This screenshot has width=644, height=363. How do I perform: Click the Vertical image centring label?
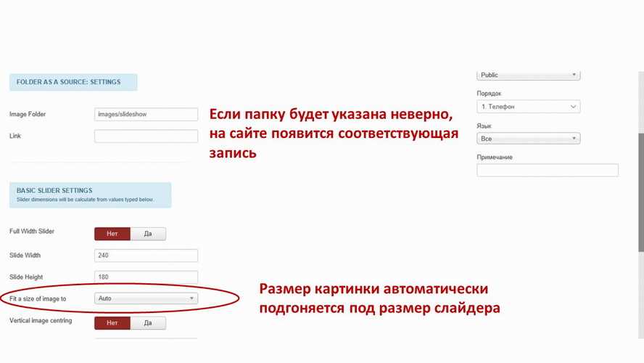coord(41,321)
